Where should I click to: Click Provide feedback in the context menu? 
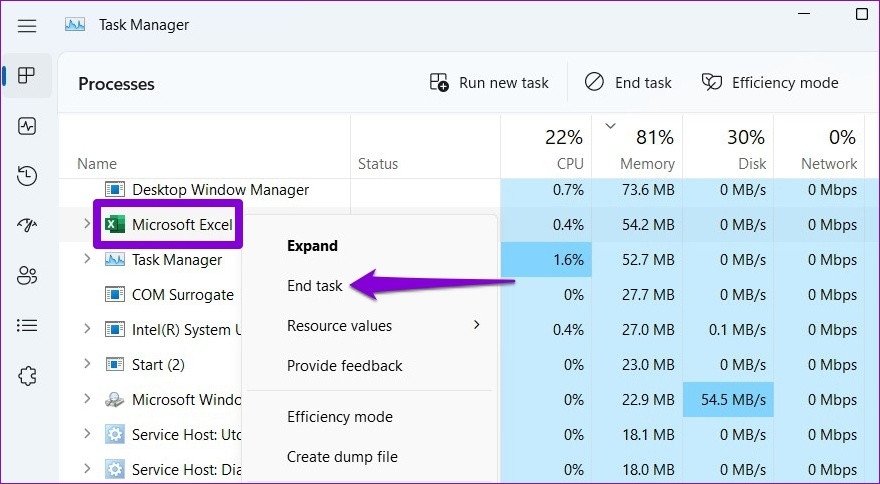point(345,366)
